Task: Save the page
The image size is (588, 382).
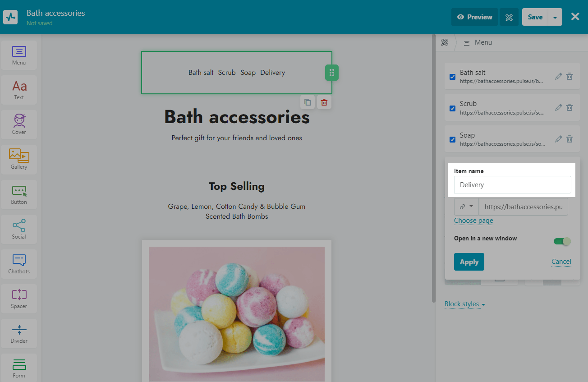Action: pyautogui.click(x=535, y=17)
